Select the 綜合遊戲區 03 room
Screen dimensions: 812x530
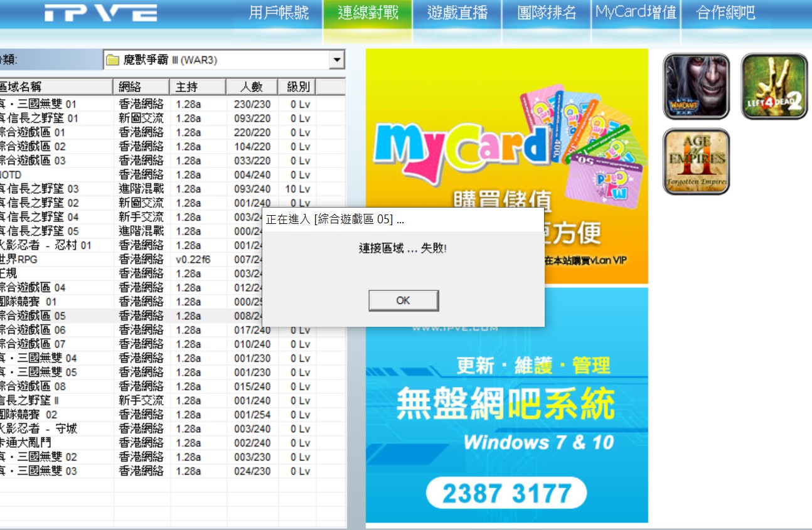173,161
